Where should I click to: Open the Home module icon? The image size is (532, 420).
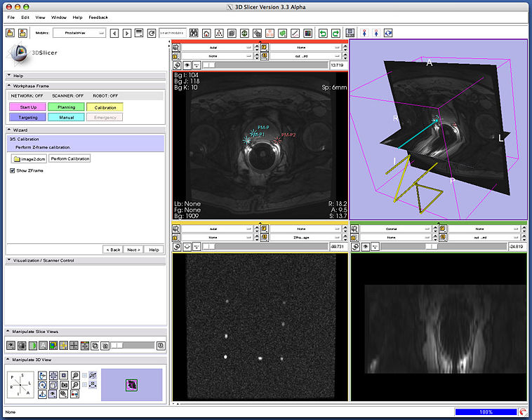(206, 33)
